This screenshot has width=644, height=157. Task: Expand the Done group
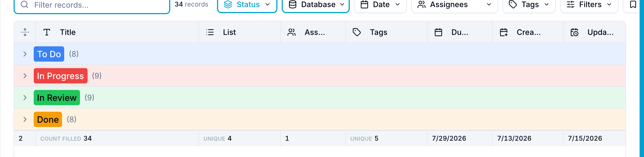(25, 119)
